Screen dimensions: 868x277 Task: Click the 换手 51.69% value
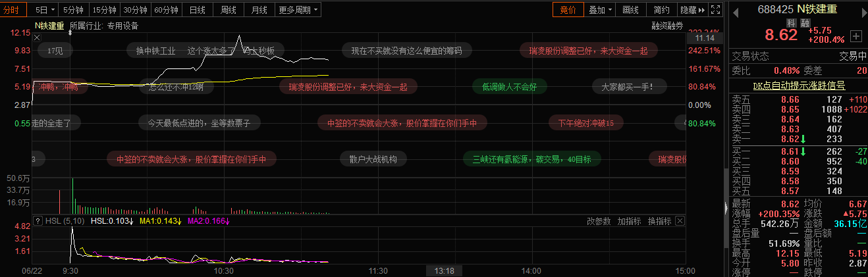(x=784, y=243)
